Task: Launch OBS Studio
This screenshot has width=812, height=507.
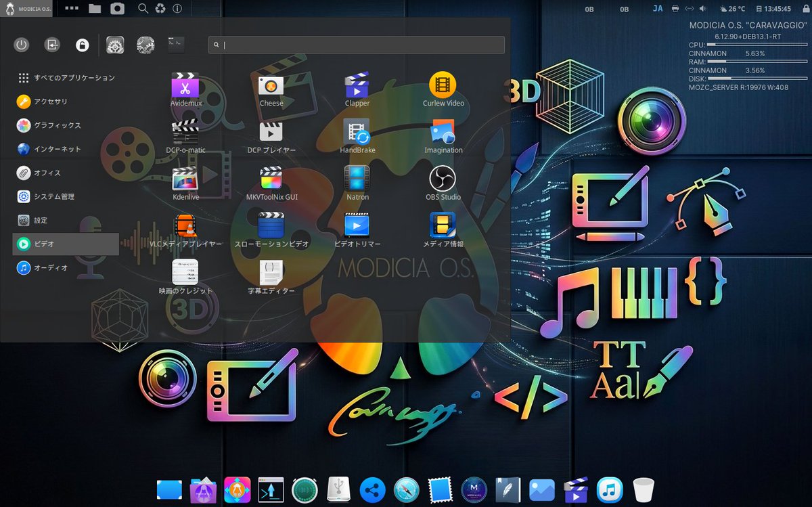Action: [x=443, y=183]
